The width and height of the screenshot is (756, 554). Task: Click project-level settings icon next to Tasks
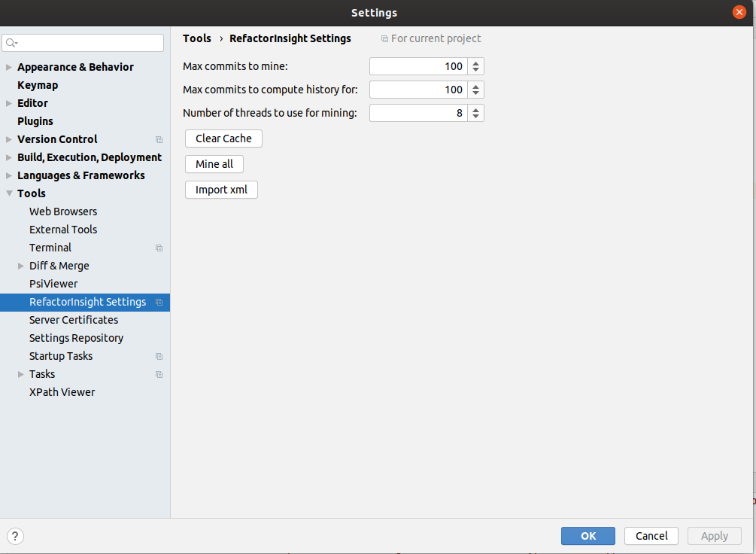tap(158, 374)
